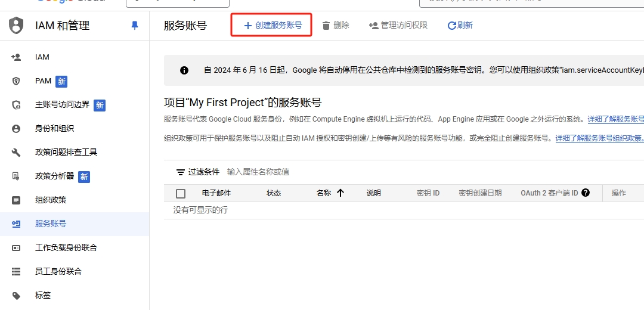Click the 新 badge next to PAM
Screen dimensions: 644x310
click(61, 81)
